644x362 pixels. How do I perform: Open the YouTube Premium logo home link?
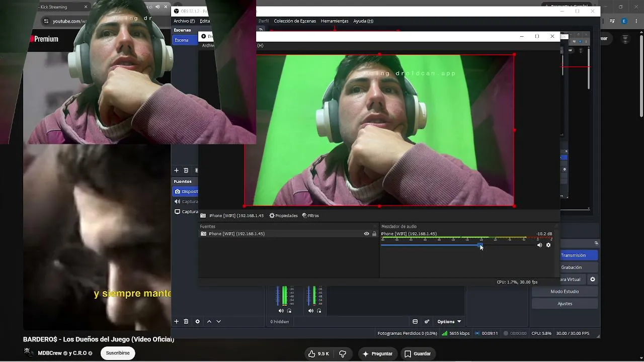(x=45, y=39)
